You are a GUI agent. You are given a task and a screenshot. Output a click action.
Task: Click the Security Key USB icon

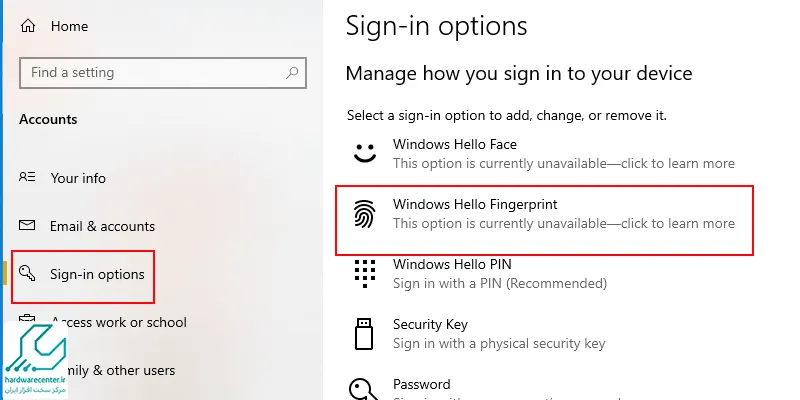point(364,333)
